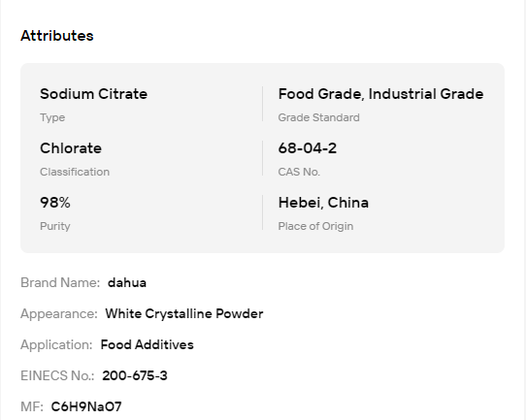Select the CAS number 68-04-2
This screenshot has height=420, width=526.
[x=308, y=148]
